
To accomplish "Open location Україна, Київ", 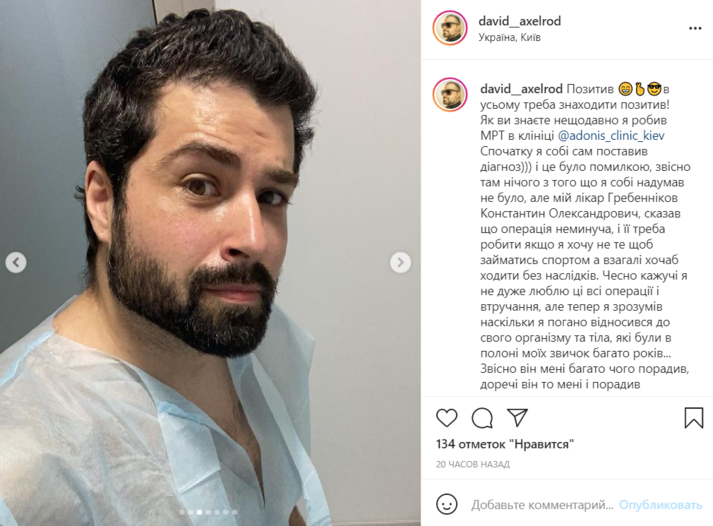I will pos(509,37).
